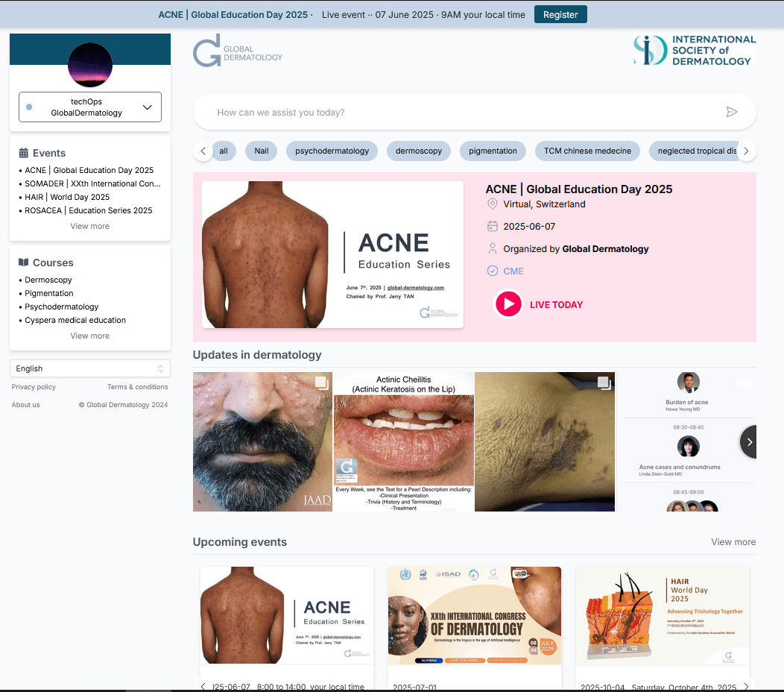Click the ACNE Global Education Day 2025 banner title
Image resolution: width=784 pixels, height=692 pixels.
pos(233,14)
